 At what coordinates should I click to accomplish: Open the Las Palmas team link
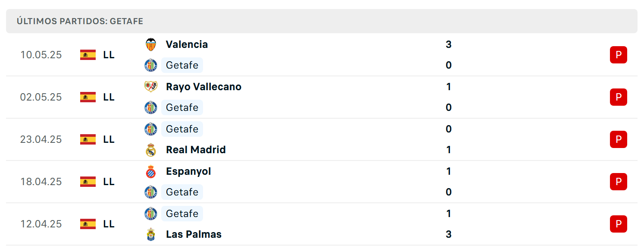(194, 234)
